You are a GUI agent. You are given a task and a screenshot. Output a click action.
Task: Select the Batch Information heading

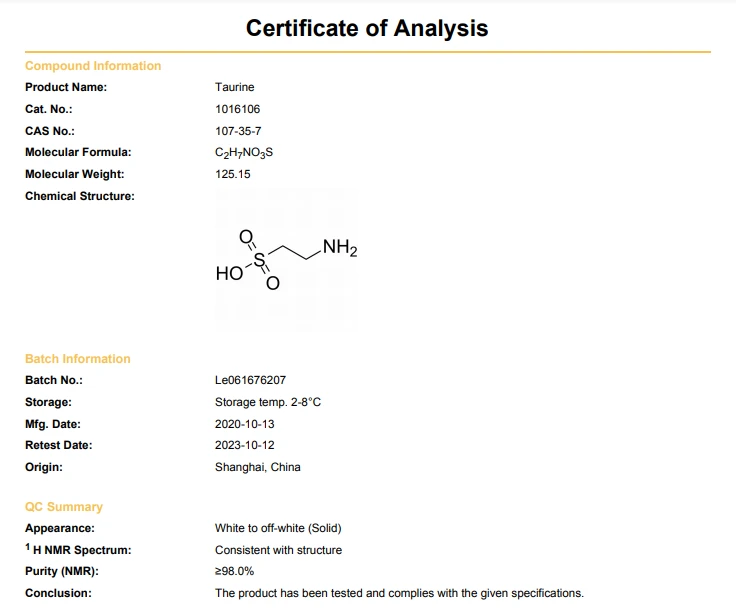click(77, 359)
